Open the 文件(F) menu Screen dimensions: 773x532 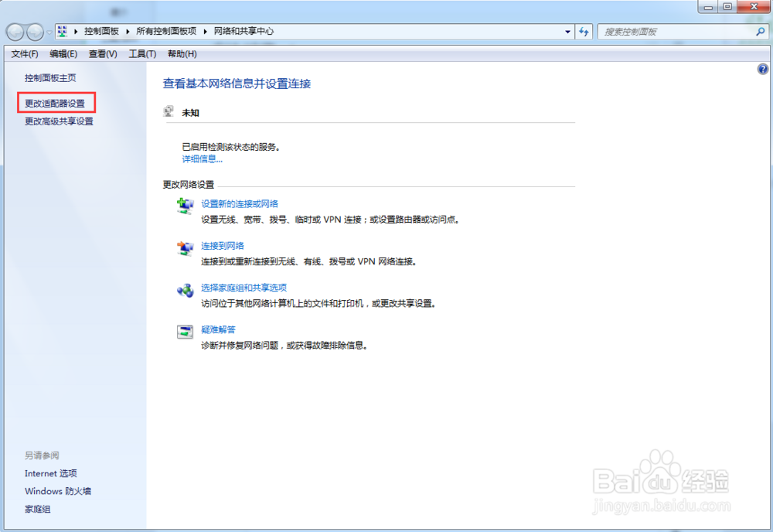coord(23,53)
